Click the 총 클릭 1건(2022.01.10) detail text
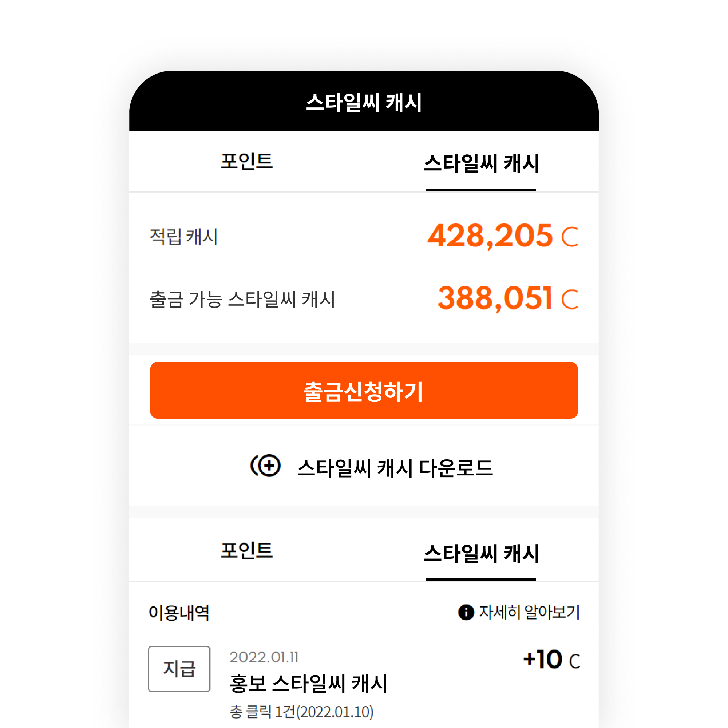This screenshot has height=728, width=728. (x=301, y=712)
